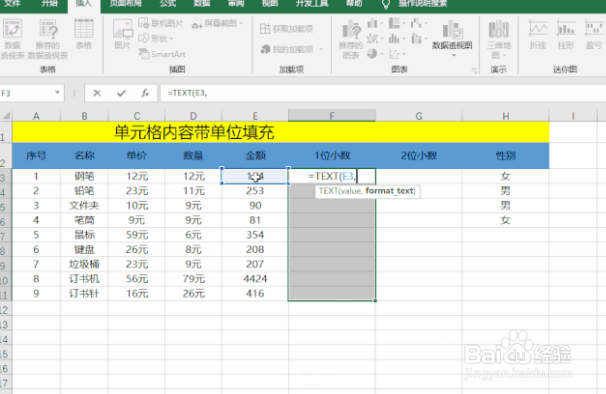Click the cell containing 订书针

point(84,293)
